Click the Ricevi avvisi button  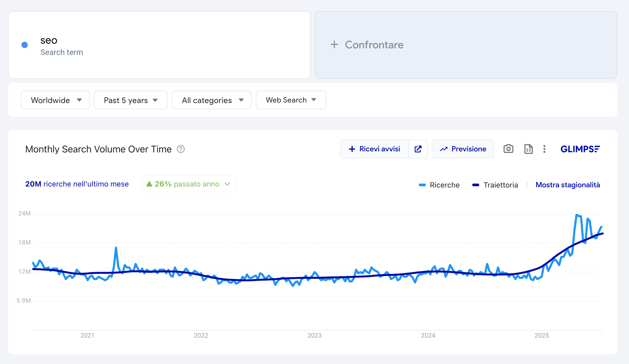click(x=374, y=149)
